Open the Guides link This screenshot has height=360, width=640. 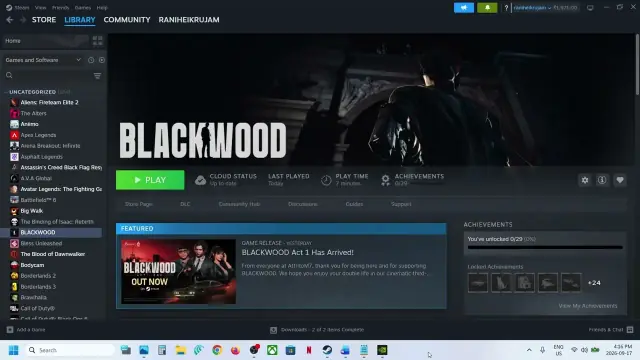coord(354,204)
